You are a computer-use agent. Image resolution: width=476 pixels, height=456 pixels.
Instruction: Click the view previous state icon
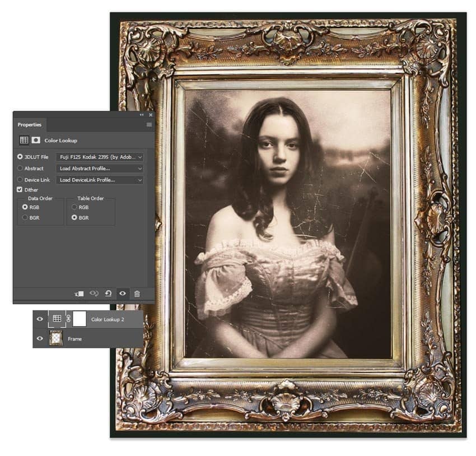(94, 293)
